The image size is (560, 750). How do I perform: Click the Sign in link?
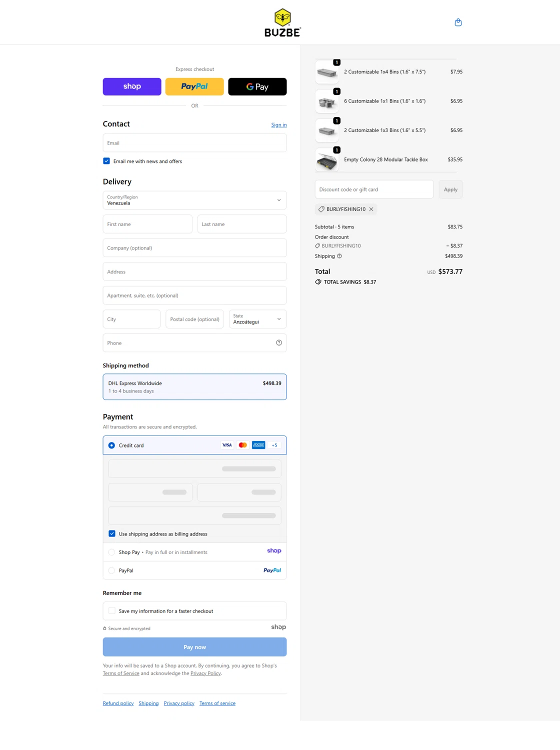pos(279,125)
